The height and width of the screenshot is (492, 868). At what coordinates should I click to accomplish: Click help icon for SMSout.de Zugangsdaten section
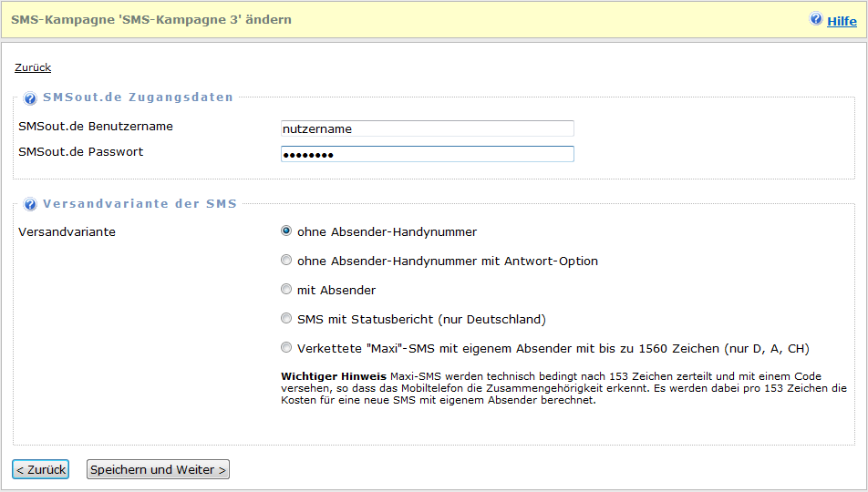(30, 98)
